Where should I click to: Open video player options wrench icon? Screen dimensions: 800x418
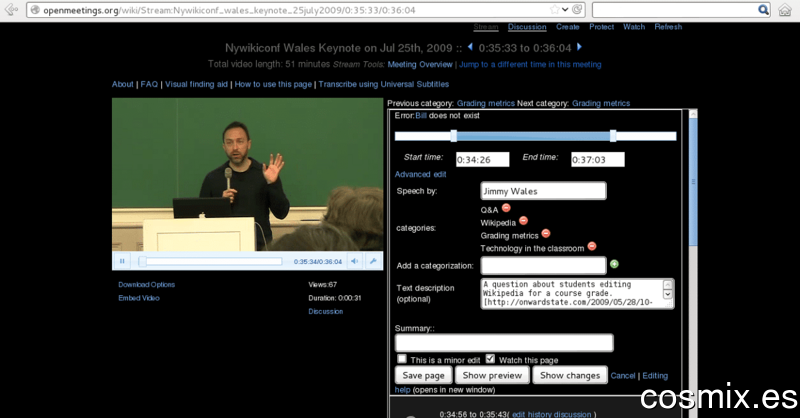pyautogui.click(x=373, y=261)
